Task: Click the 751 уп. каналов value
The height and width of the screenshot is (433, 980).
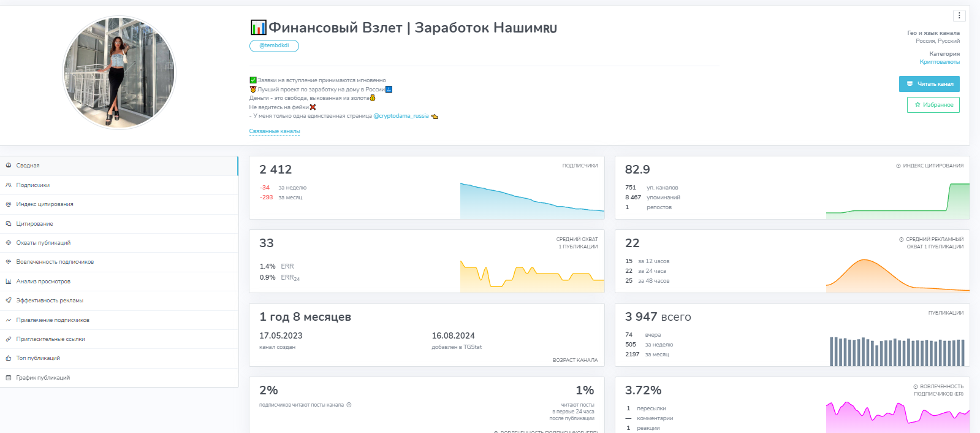Action: tap(631, 188)
